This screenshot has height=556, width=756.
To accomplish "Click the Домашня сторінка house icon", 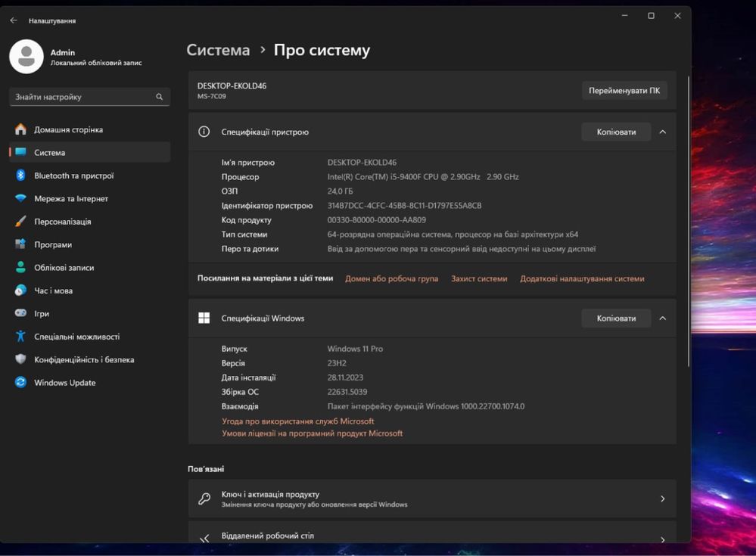I will coord(20,129).
